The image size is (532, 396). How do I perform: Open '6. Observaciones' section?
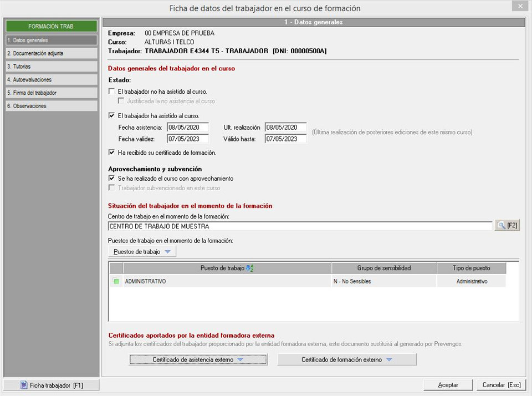tap(52, 106)
